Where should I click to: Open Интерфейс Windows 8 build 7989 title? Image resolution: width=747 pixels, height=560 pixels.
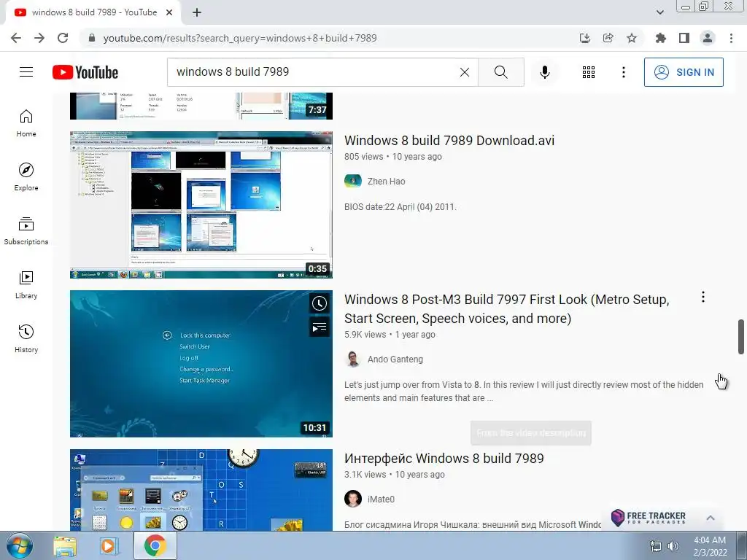click(444, 458)
